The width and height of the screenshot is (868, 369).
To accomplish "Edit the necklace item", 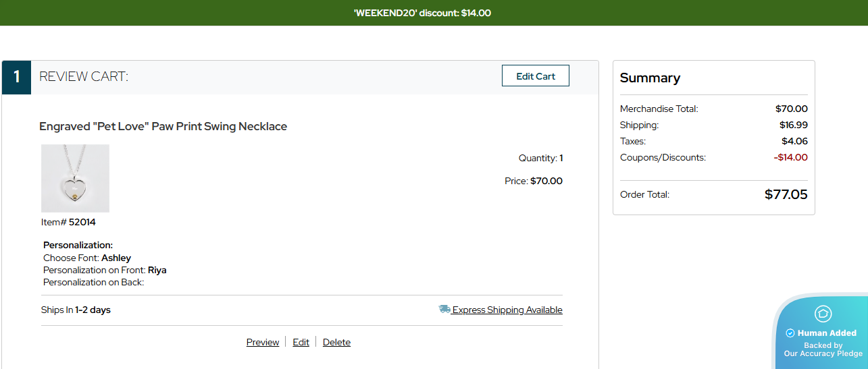I will [301, 343].
